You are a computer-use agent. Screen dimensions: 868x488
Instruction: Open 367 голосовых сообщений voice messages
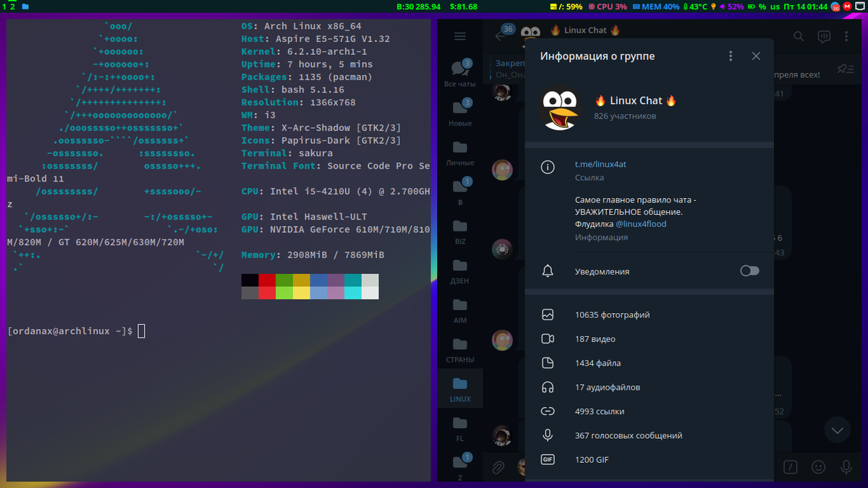pyautogui.click(x=649, y=435)
